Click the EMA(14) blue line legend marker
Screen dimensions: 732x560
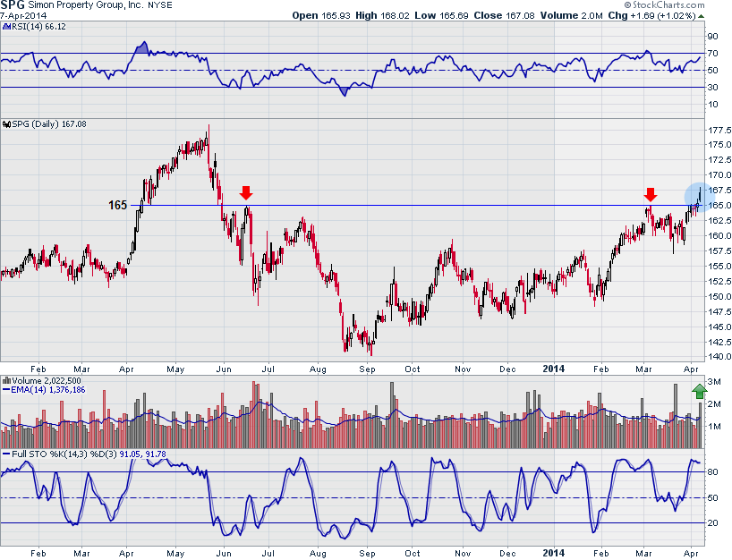click(6, 390)
